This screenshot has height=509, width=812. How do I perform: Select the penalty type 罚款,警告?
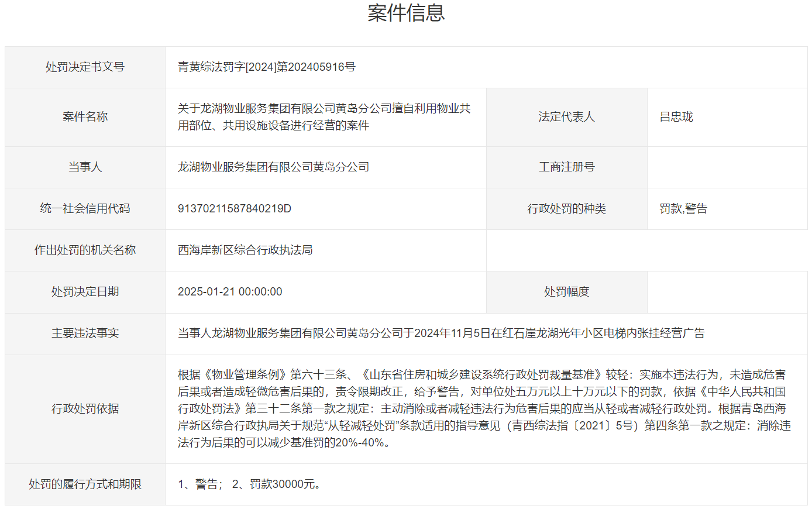click(683, 209)
